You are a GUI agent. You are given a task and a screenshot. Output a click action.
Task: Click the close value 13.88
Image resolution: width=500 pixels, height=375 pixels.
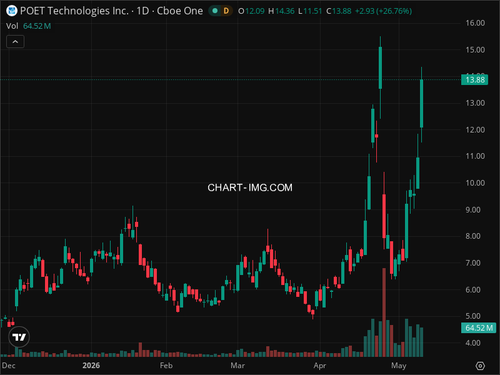coord(342,11)
